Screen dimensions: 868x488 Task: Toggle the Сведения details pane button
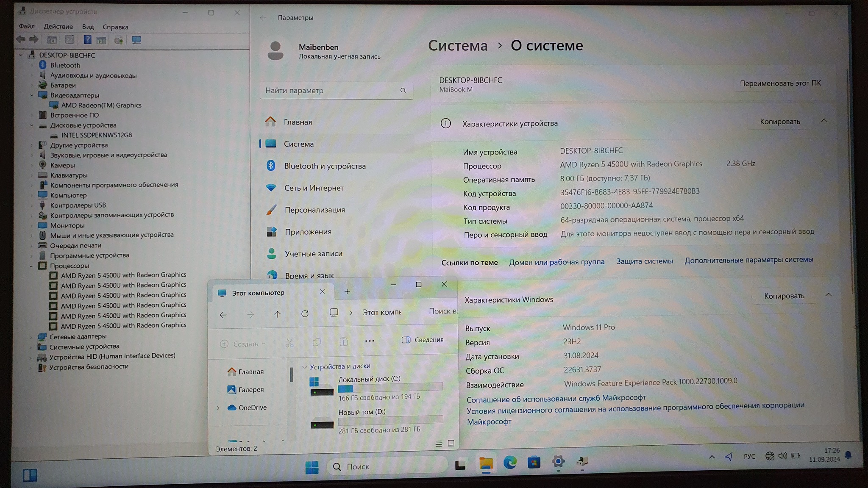[423, 340]
